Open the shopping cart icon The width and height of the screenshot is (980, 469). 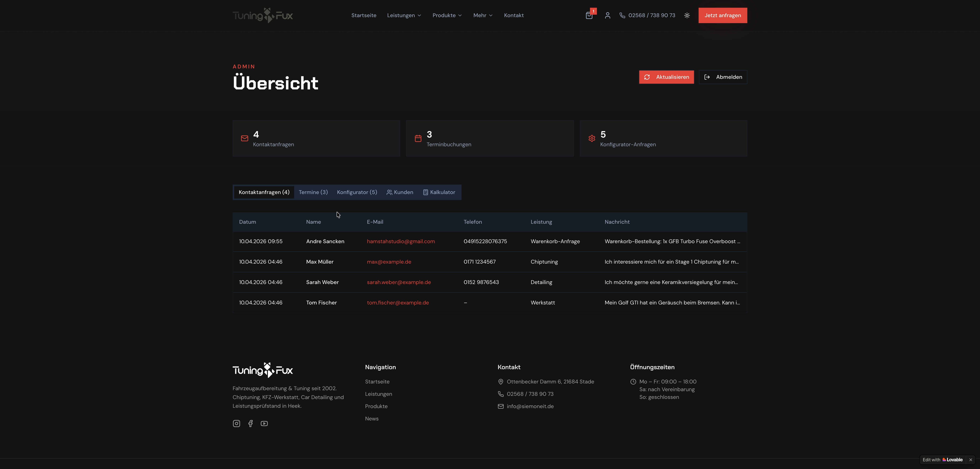[x=589, y=16]
